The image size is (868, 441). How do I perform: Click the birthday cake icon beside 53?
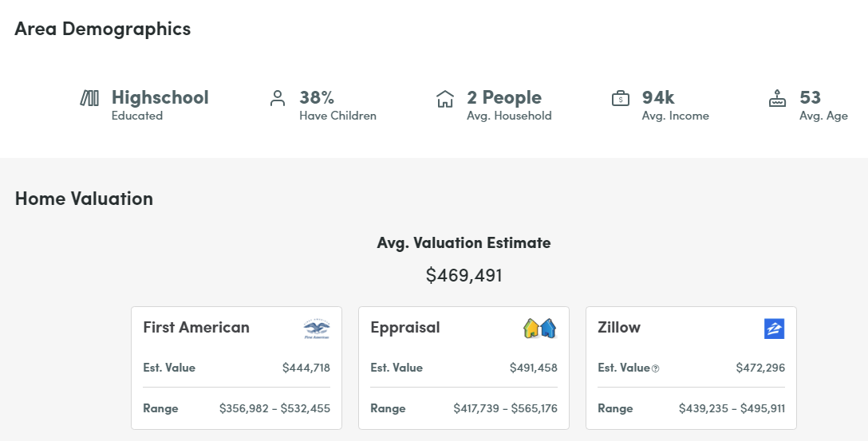[778, 99]
